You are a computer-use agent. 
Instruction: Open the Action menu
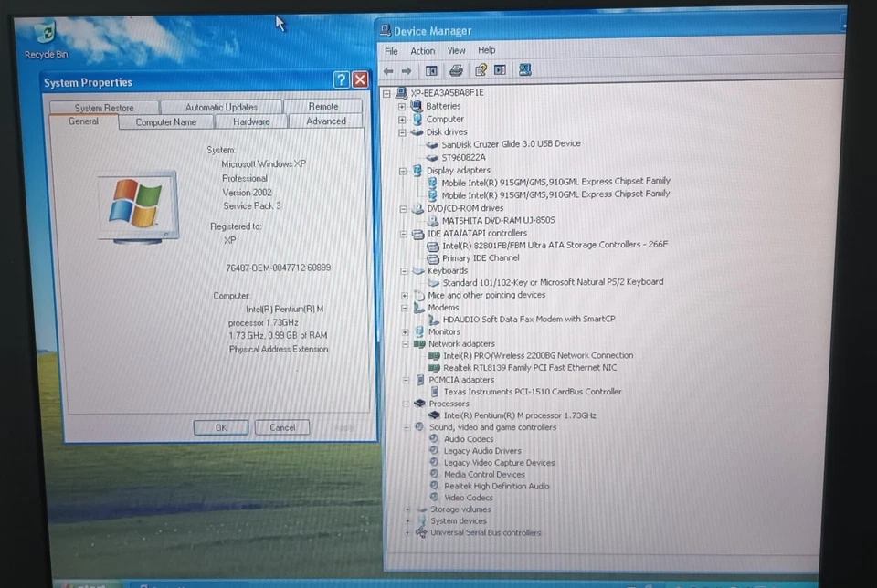[422, 50]
